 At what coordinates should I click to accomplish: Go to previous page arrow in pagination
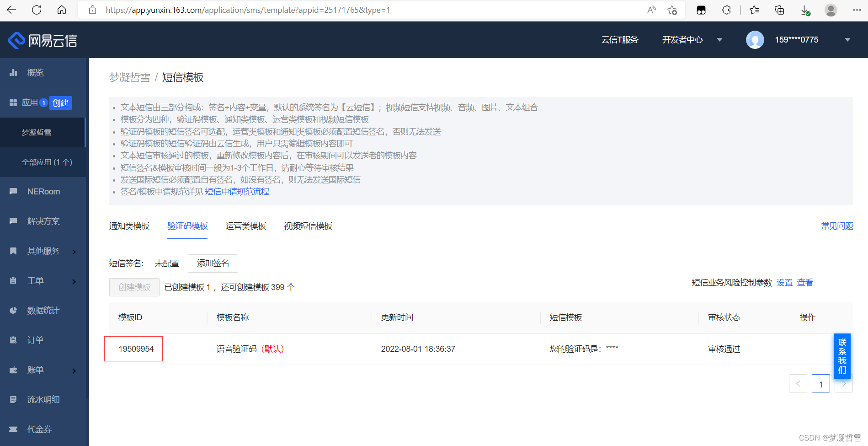click(798, 383)
